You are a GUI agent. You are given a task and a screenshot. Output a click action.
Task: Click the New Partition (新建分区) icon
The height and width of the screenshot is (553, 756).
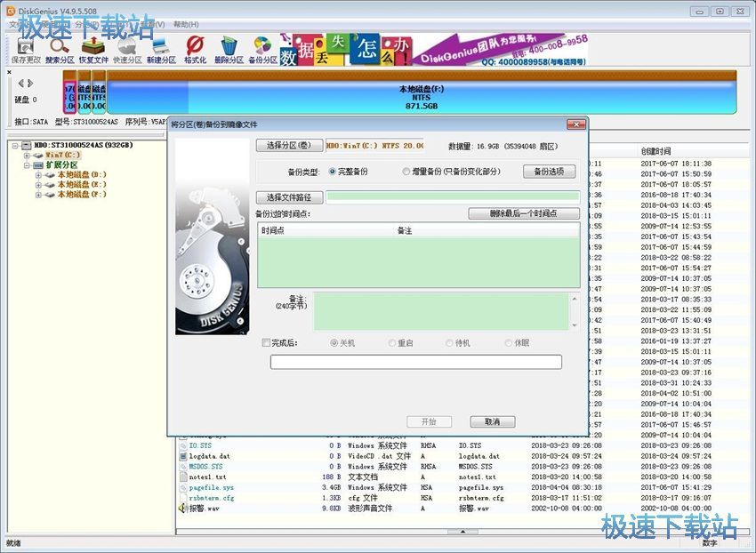[161, 51]
